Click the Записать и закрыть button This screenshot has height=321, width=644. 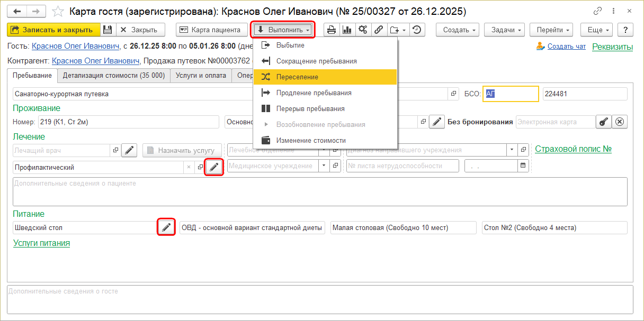tap(53, 30)
